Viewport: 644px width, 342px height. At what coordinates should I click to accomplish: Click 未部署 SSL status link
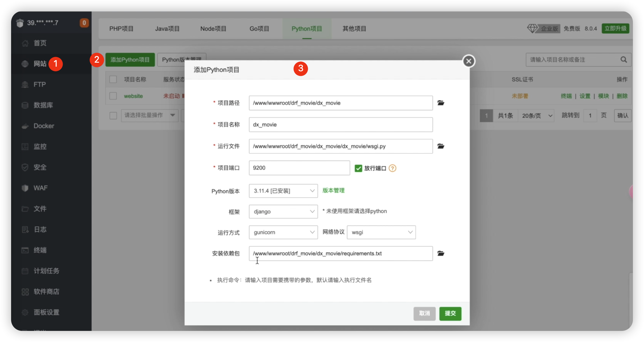(520, 96)
